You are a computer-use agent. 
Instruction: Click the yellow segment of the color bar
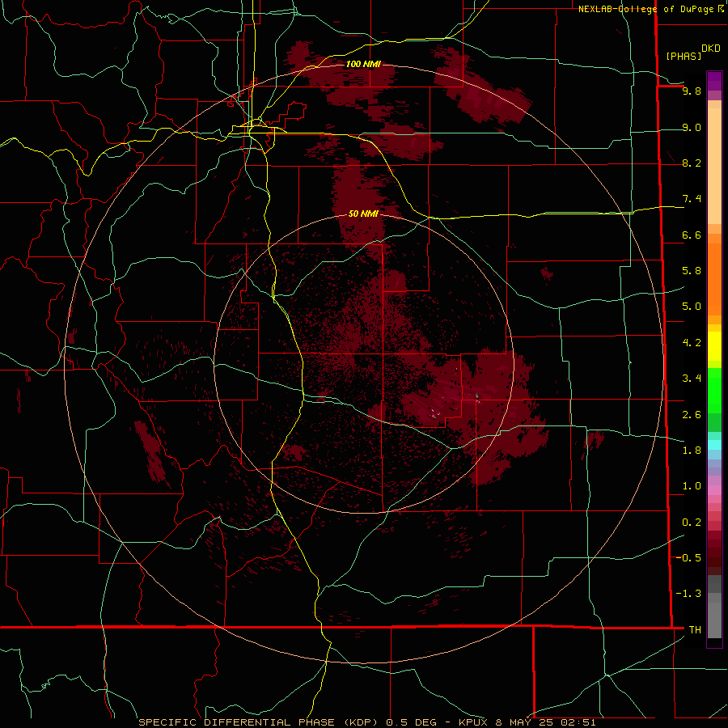pyautogui.click(x=714, y=346)
